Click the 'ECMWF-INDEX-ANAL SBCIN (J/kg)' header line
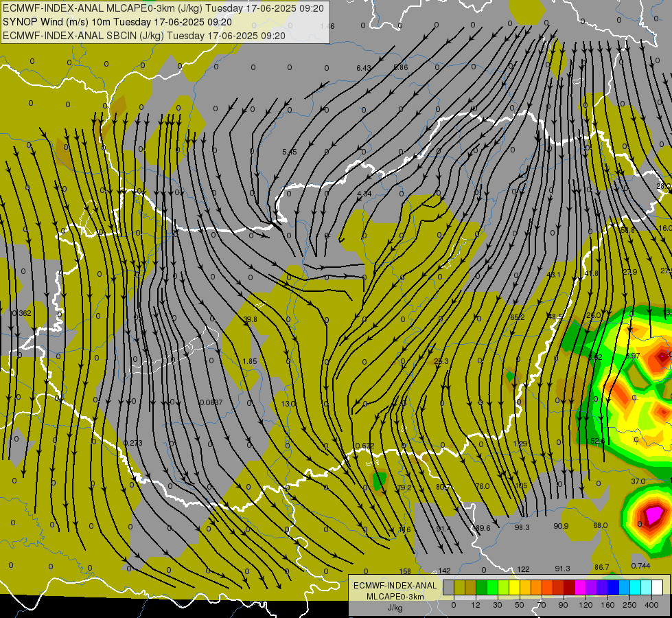 point(144,36)
